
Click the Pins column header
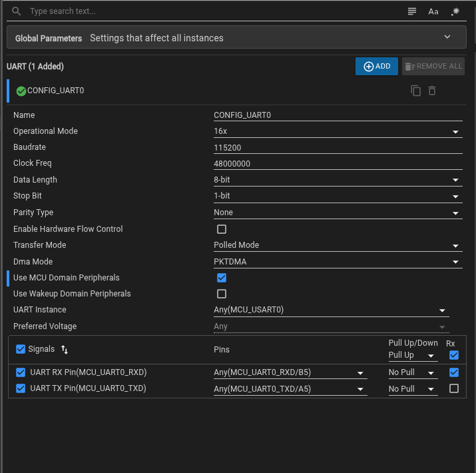(222, 350)
